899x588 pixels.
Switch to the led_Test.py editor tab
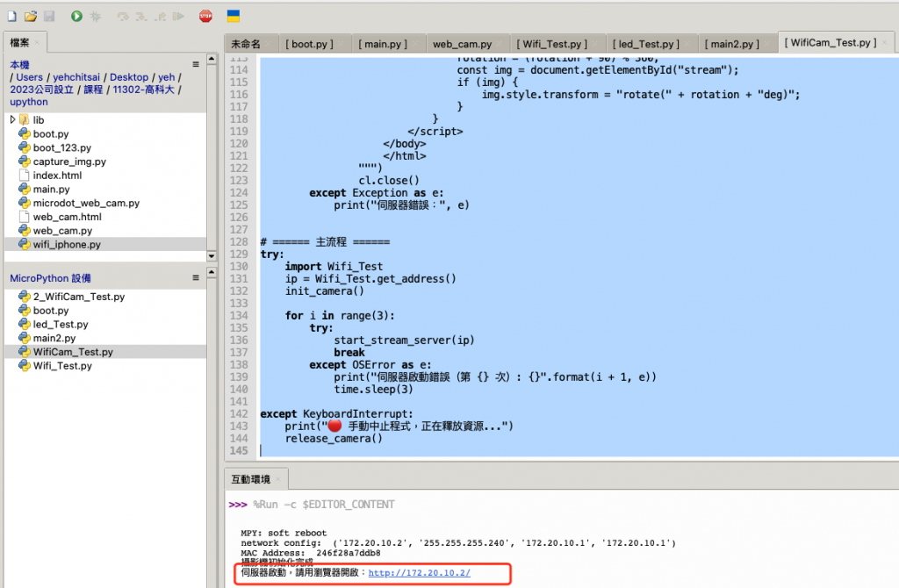645,44
